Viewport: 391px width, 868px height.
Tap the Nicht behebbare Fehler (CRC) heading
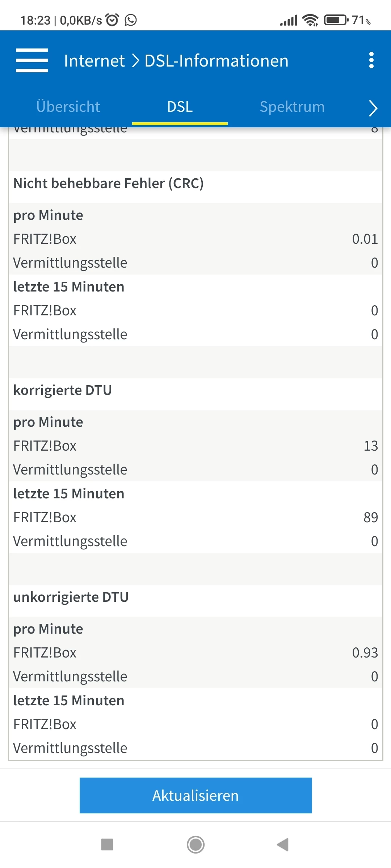[x=109, y=183]
